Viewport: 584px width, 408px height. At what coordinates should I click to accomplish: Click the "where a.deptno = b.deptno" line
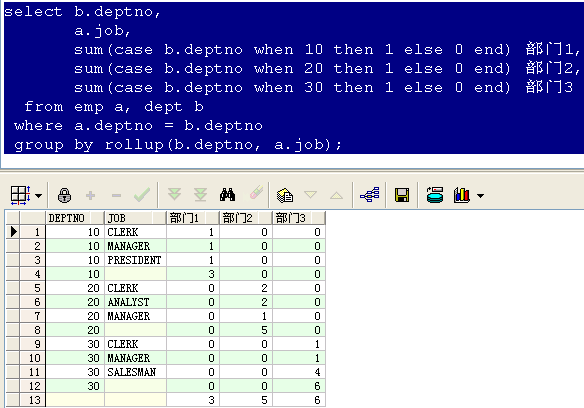[x=138, y=126]
